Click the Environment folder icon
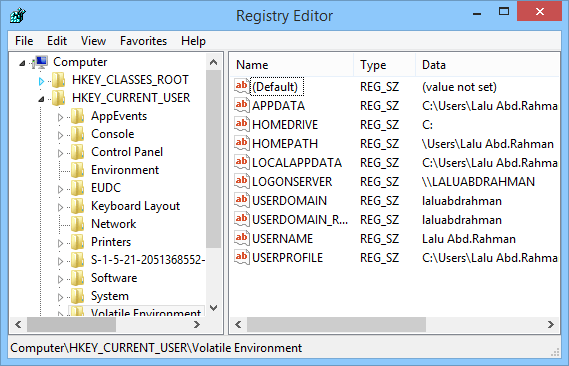The image size is (569, 366). click(x=77, y=170)
